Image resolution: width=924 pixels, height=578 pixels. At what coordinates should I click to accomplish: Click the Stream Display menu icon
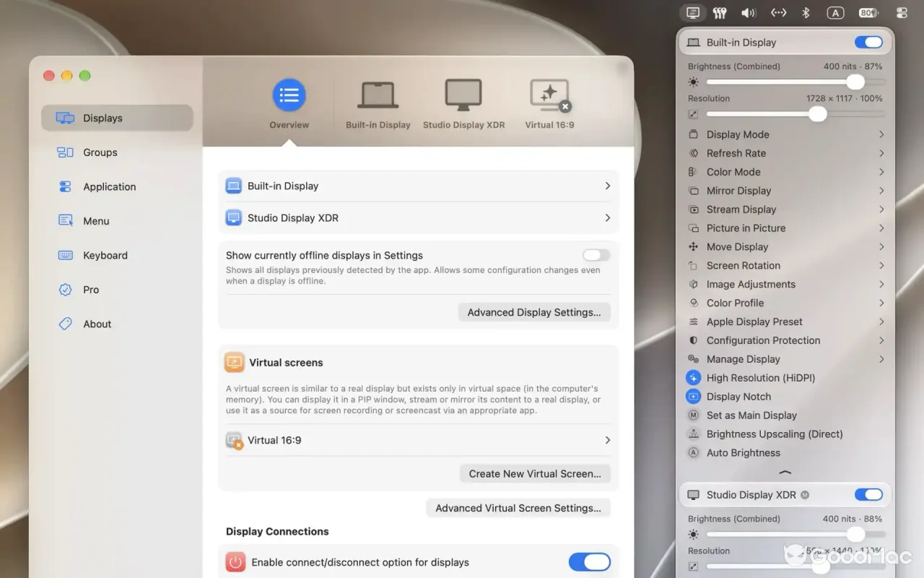click(x=694, y=210)
